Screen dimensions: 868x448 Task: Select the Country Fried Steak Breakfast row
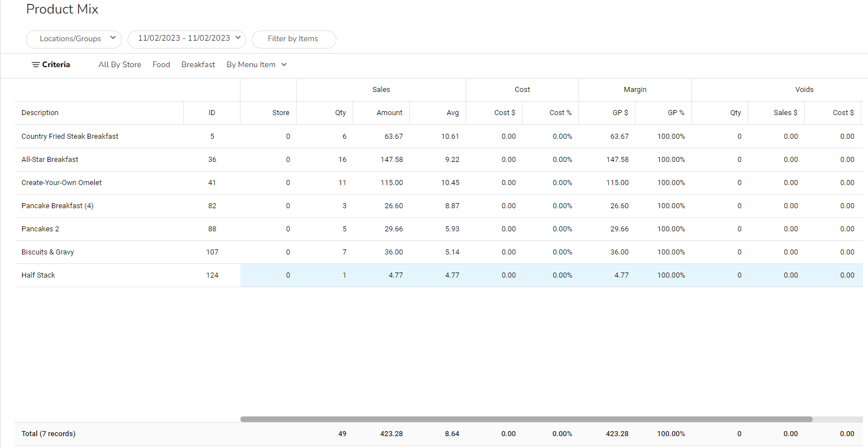point(70,137)
